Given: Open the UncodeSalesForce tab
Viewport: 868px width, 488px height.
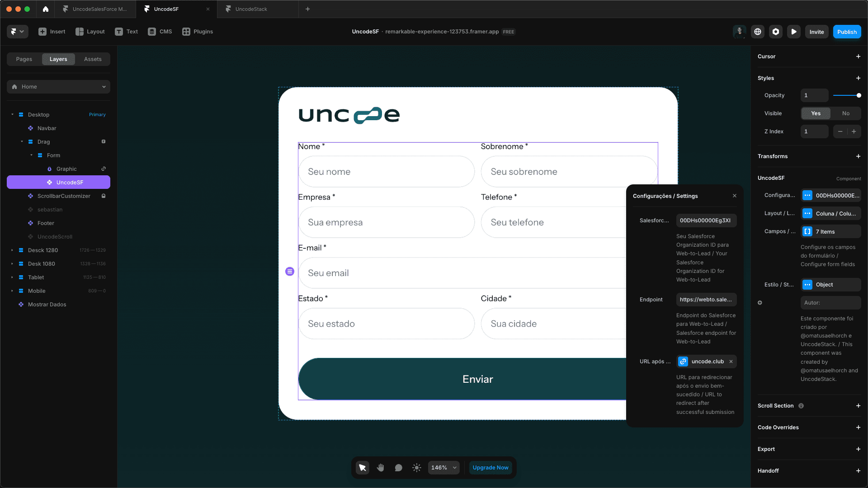Looking at the screenshot, I should coord(95,9).
